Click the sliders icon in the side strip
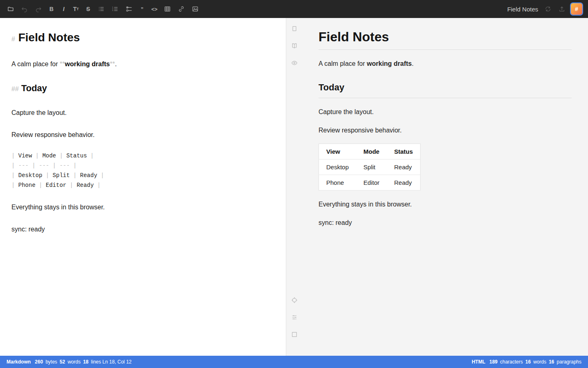This screenshot has width=588, height=368. (x=294, y=317)
